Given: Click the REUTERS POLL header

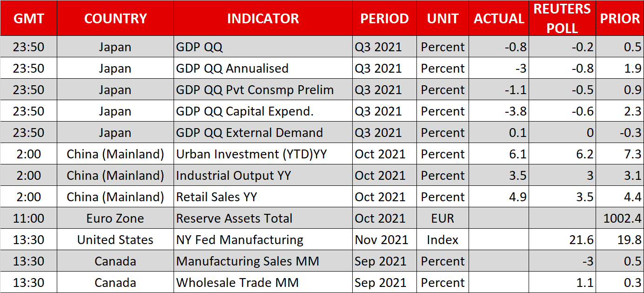Looking at the screenshot, I should coord(562,19).
